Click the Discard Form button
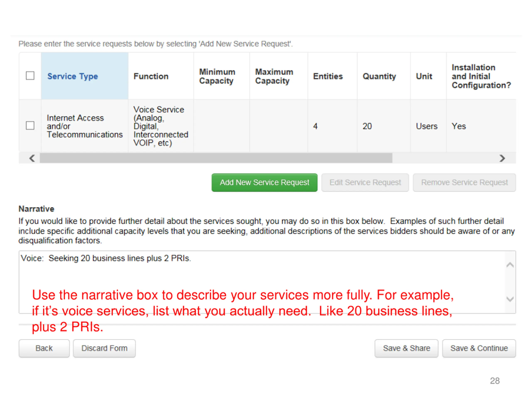 [x=104, y=348]
